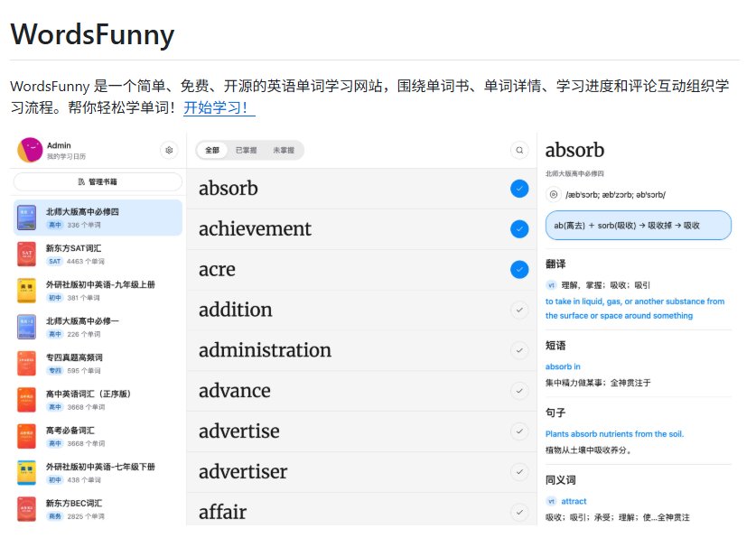
Task: Click the English definition 'to take in liquid'
Action: 635,309
